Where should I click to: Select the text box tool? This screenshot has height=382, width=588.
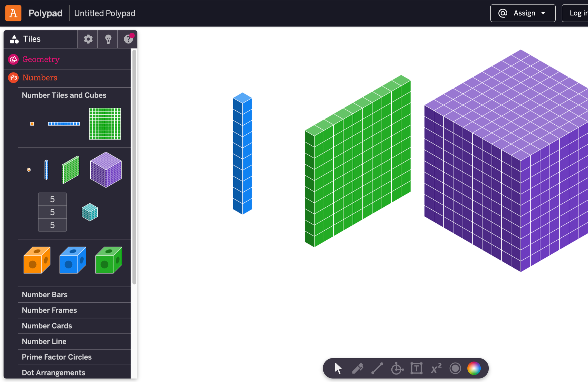pyautogui.click(x=416, y=368)
